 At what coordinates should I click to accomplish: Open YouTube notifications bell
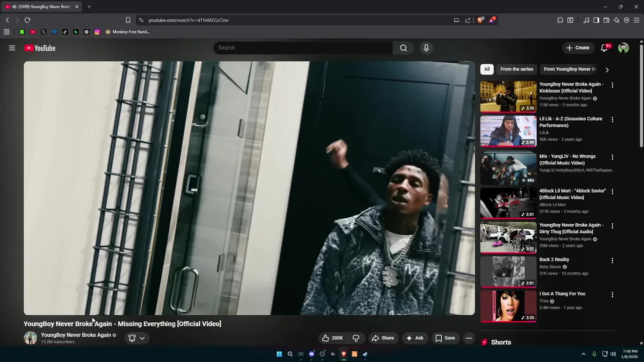tap(605, 48)
